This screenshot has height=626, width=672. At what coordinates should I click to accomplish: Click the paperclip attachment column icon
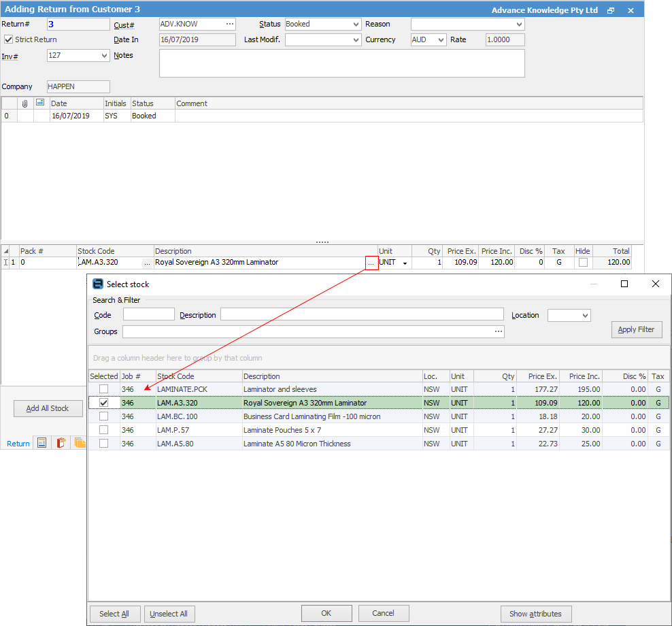pyautogui.click(x=25, y=103)
